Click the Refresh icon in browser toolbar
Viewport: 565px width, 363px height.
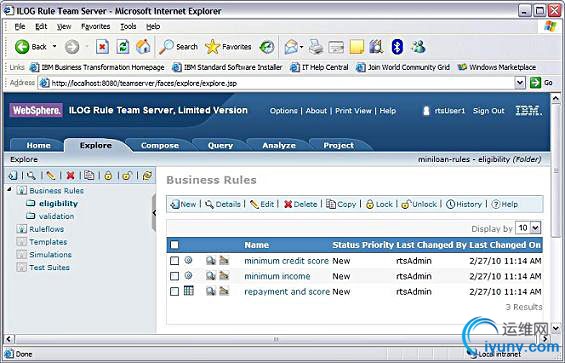123,47
